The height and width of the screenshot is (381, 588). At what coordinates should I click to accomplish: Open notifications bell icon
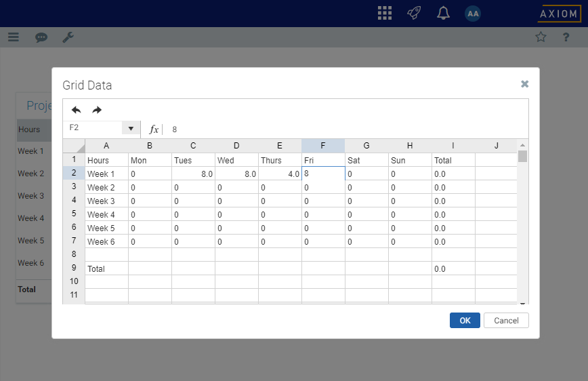(443, 14)
